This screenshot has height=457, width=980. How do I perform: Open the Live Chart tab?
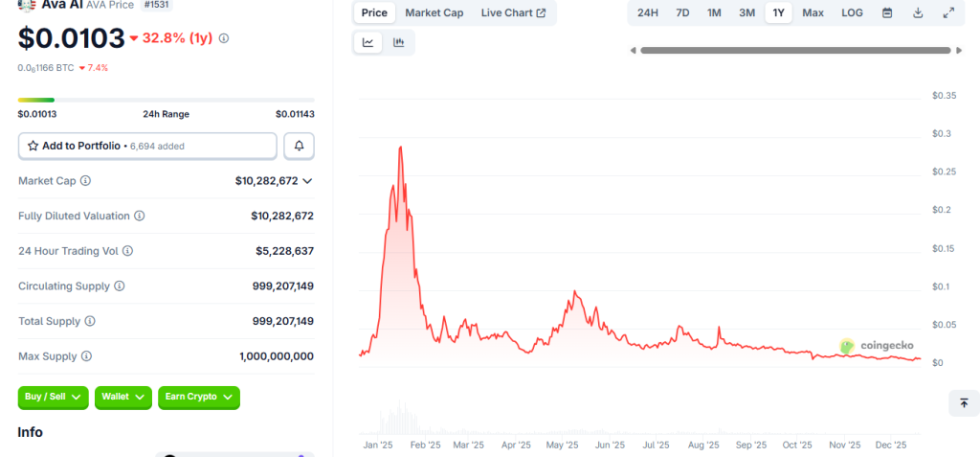click(513, 13)
